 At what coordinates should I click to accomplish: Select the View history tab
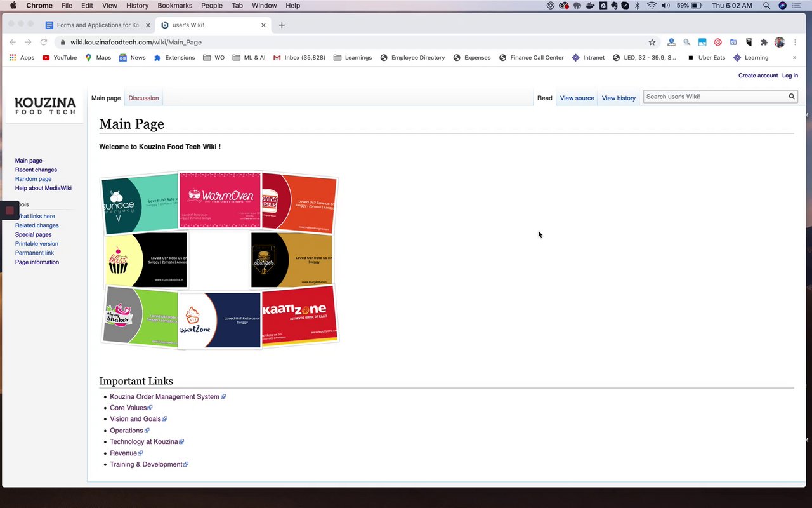click(619, 98)
